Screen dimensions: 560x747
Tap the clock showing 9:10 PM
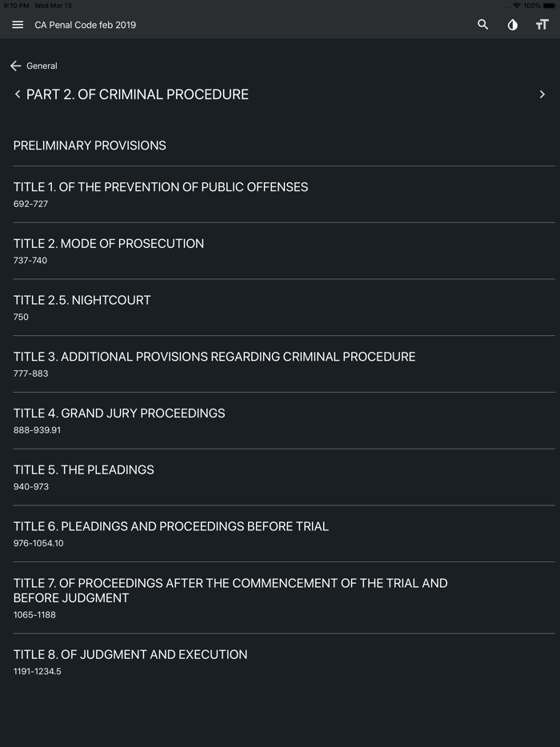pyautogui.click(x=16, y=6)
